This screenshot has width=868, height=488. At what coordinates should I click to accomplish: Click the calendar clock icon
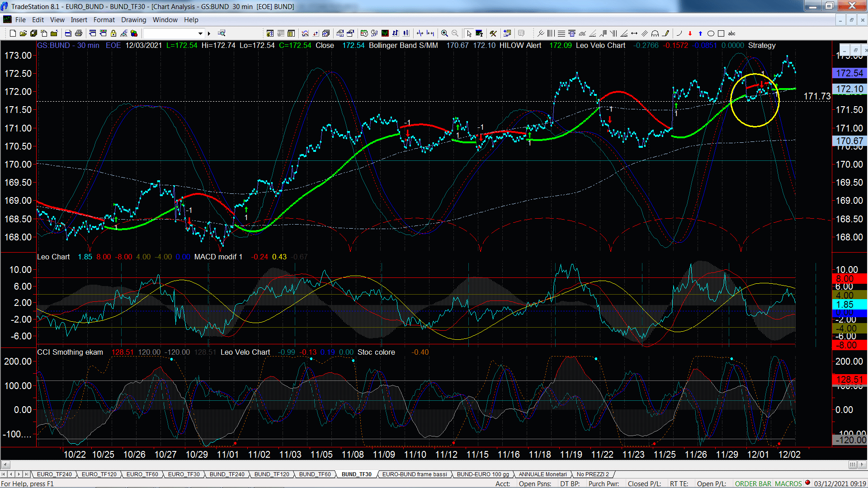(x=364, y=33)
